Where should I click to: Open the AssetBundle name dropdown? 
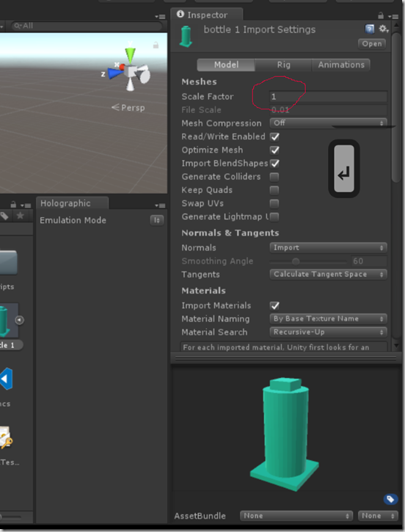pyautogui.click(x=296, y=516)
